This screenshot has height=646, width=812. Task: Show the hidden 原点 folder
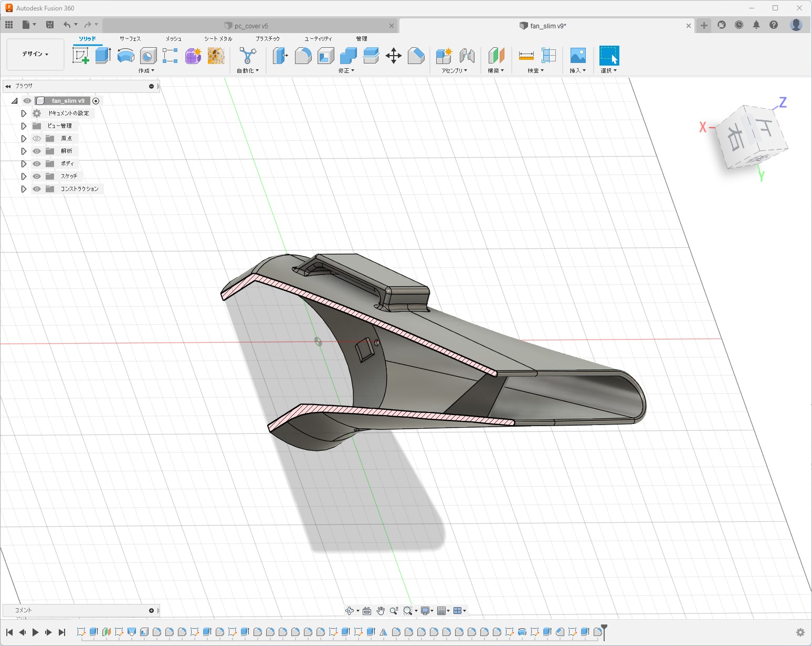coord(37,139)
